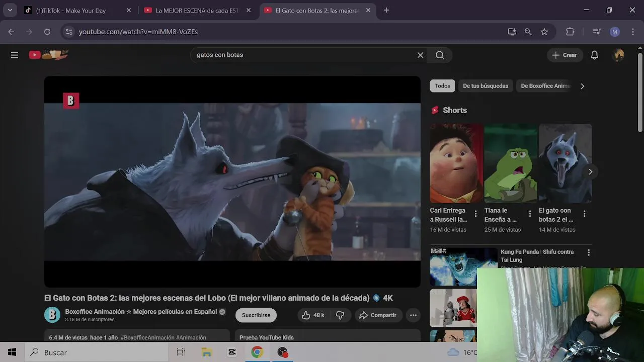
Task: Open the Crear button
Action: pyautogui.click(x=565, y=55)
